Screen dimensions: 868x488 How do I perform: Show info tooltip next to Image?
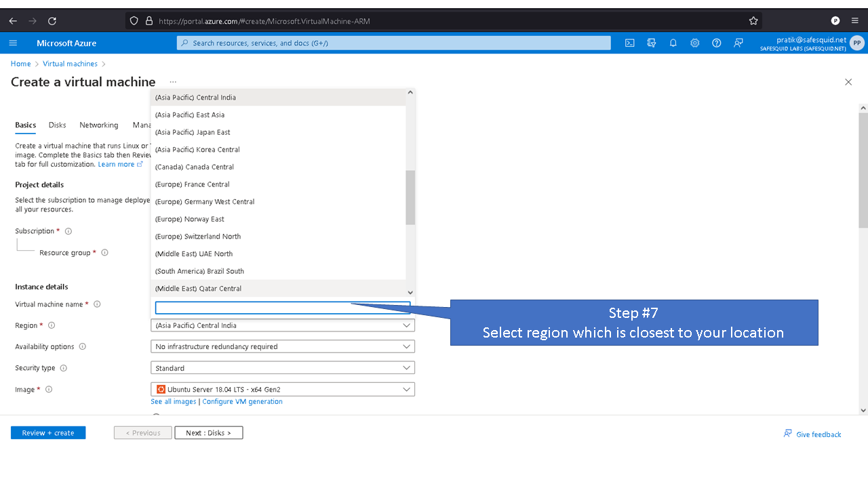click(x=49, y=390)
